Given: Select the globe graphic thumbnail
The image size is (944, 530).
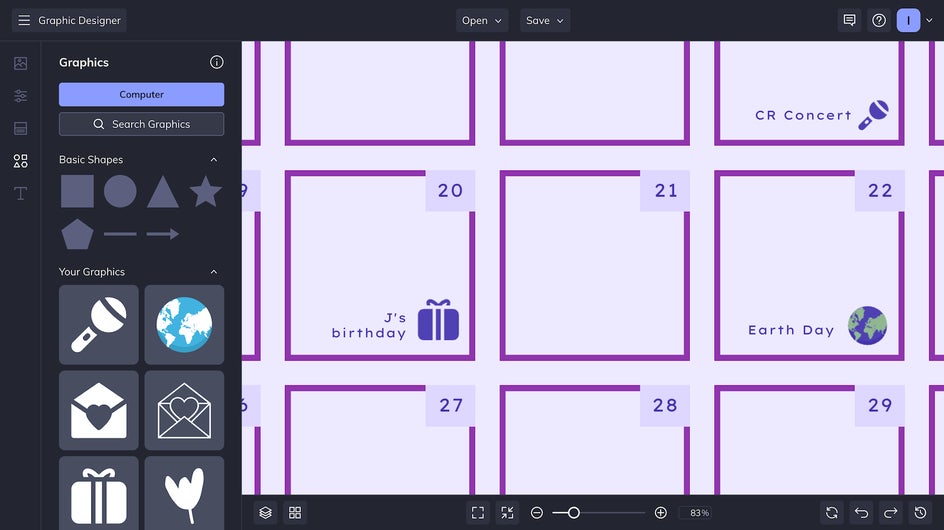Looking at the screenshot, I should click(x=184, y=325).
